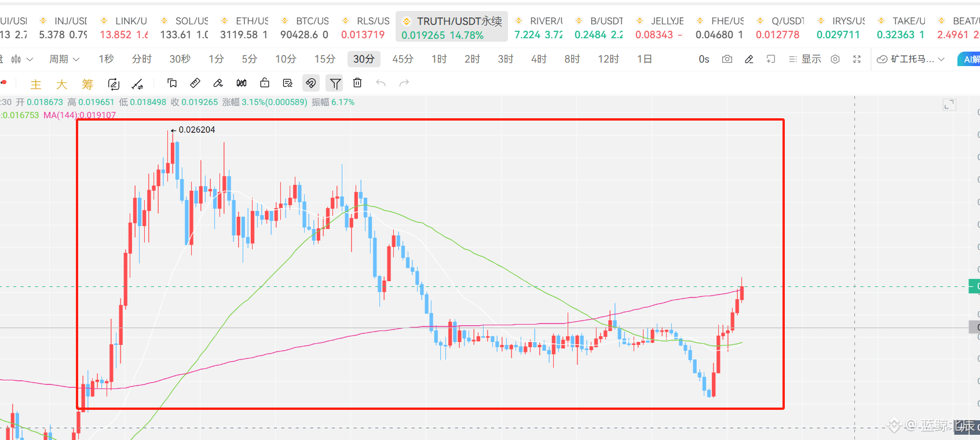The width and height of the screenshot is (980, 440).
Task: Open the JELLYJELLY ticker tab
Action: pyautogui.click(x=660, y=28)
